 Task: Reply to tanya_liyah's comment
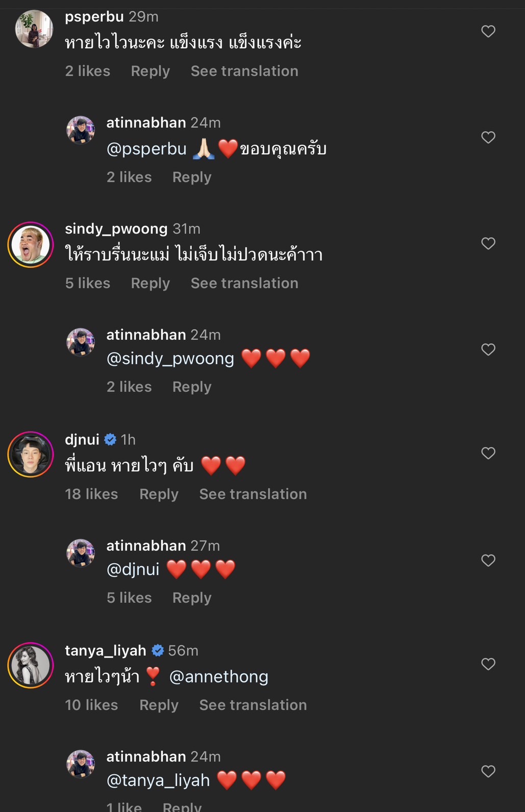click(159, 705)
